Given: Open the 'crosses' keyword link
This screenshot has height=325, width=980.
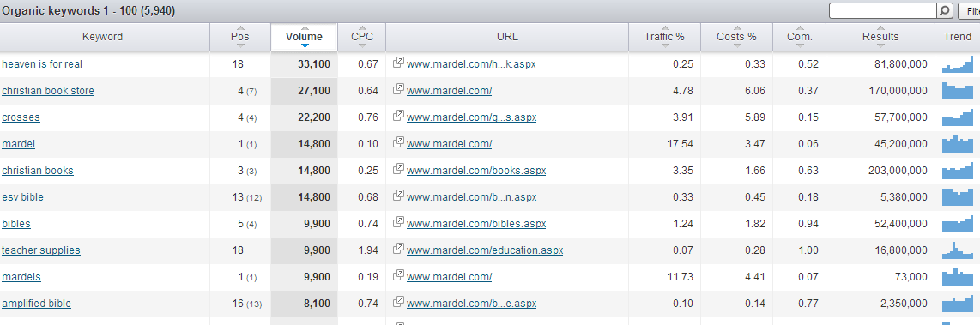Looking at the screenshot, I should click(21, 117).
